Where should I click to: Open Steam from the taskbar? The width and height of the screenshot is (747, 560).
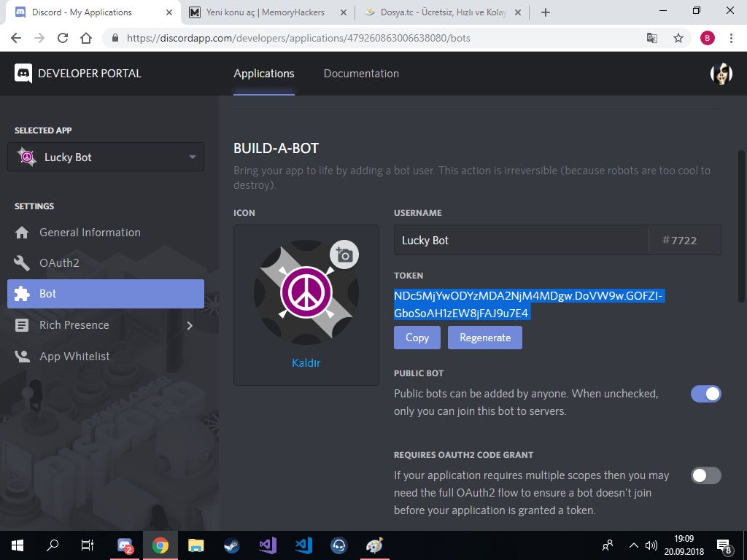point(231,545)
